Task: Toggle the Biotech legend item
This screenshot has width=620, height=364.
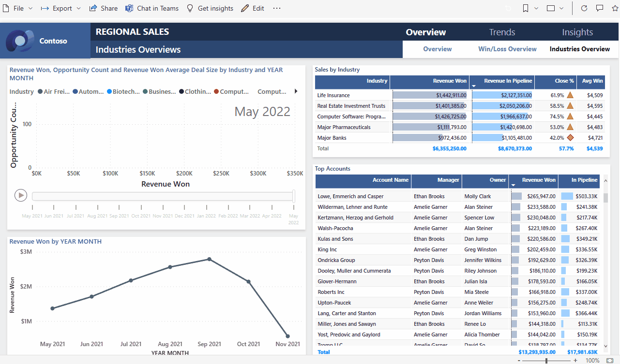Action: [123, 91]
